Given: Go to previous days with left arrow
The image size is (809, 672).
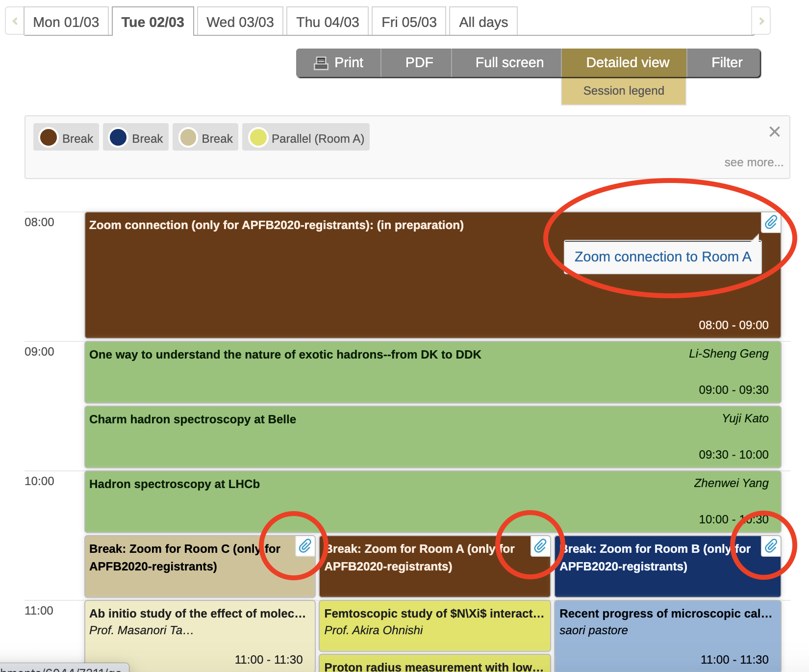Looking at the screenshot, I should 15,21.
